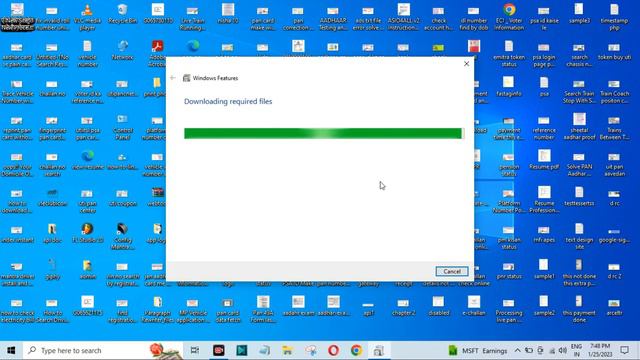Click the green download progress bar
Viewport: 640px width, 360px height.
[324, 133]
